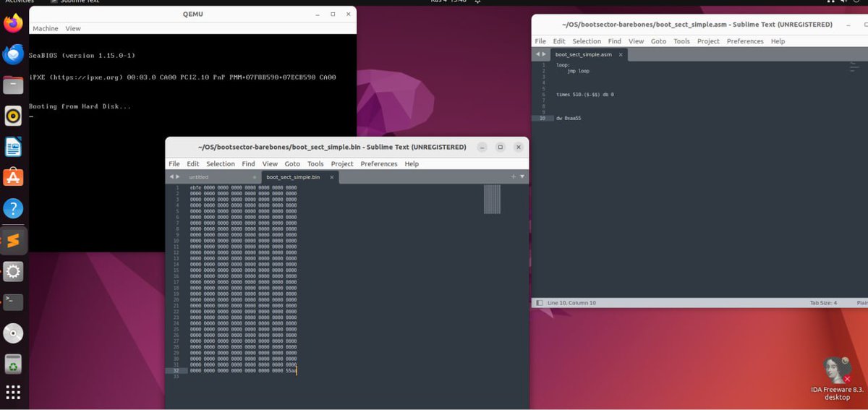Open Project menu in the bin Sublime window
This screenshot has height=410, width=868.
click(342, 164)
